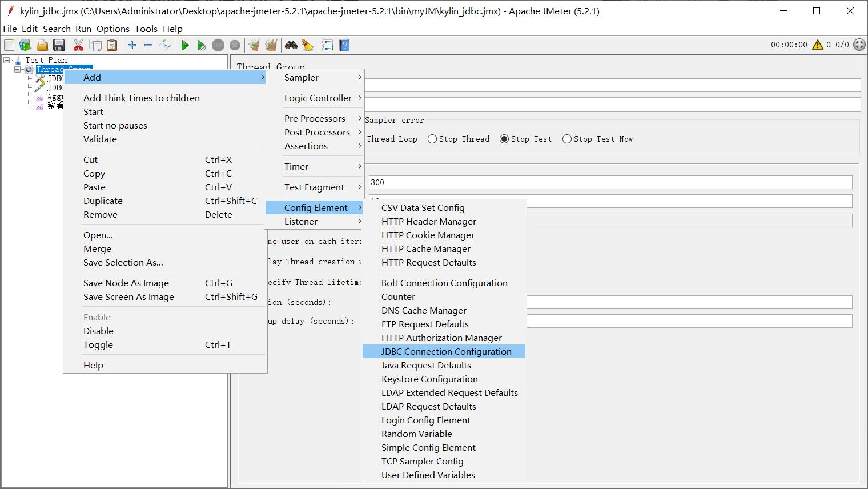Open Search with the binoculars icon
Screen dimensions: 868x489
coord(291,45)
